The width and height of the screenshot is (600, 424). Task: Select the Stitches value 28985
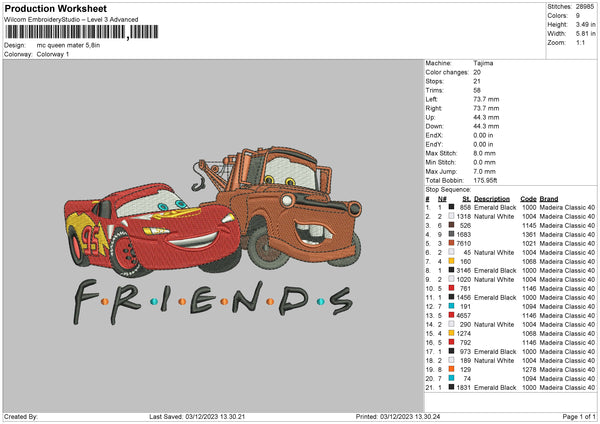coord(585,7)
